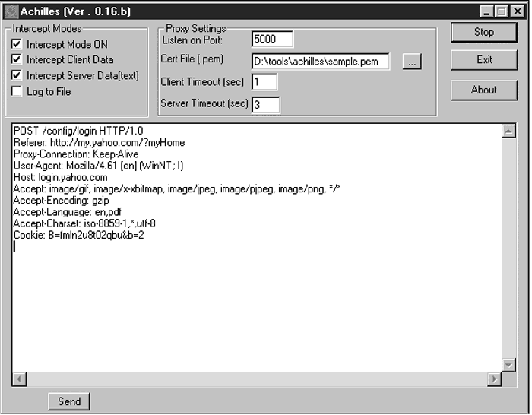This screenshot has height=415, width=532.
Task: Click the 'Proxy-Connection: Keep-Alive' line
Action: coord(76,154)
